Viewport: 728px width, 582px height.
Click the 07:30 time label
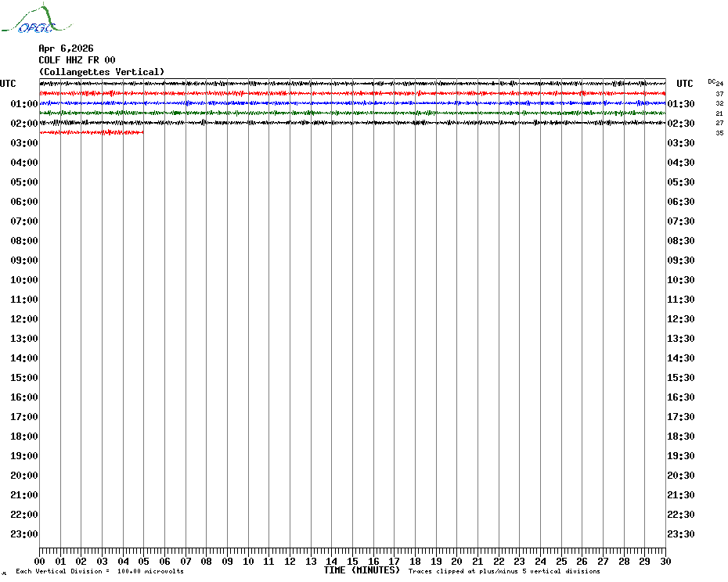click(681, 221)
